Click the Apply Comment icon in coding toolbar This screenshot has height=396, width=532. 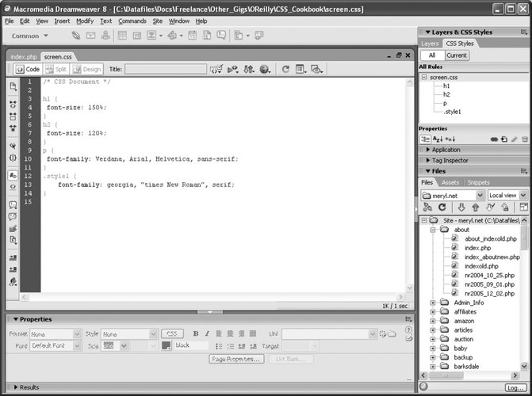tap(13, 204)
